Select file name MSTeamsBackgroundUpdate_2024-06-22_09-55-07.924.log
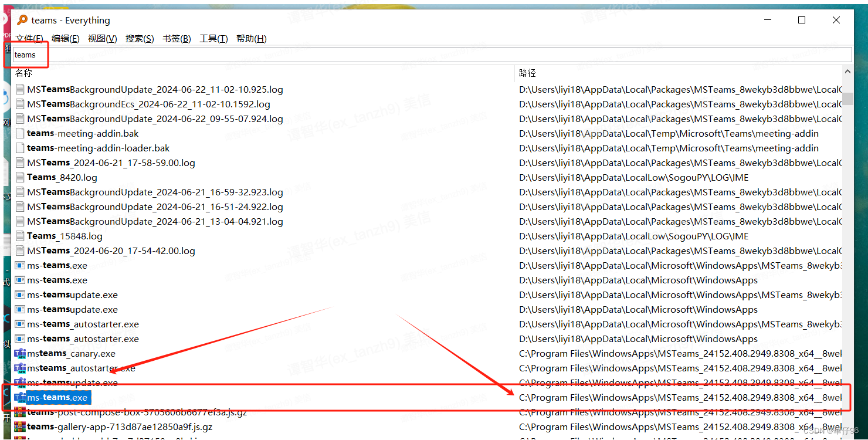This screenshot has height=440, width=868. point(155,119)
